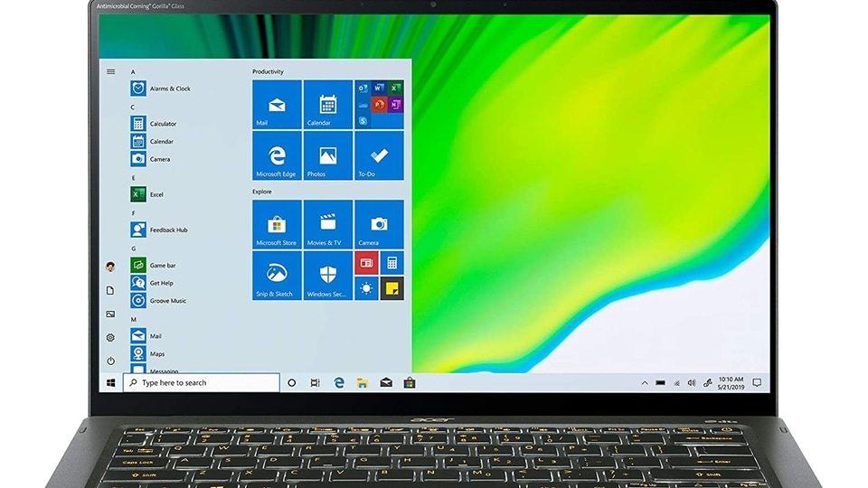Open the small red News tile
The width and height of the screenshot is (868, 488).
(366, 263)
